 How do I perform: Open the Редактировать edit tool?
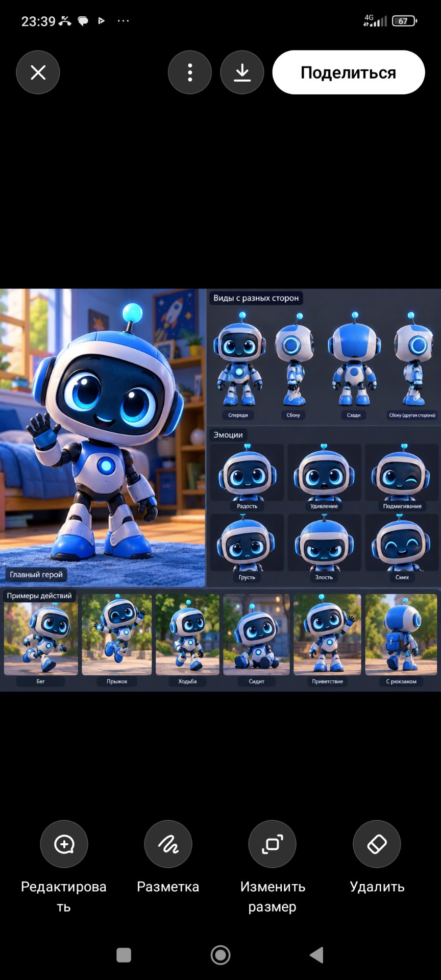coord(64,844)
